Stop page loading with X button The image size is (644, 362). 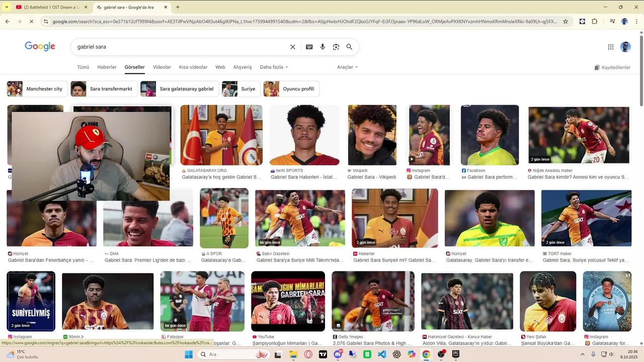(x=31, y=22)
